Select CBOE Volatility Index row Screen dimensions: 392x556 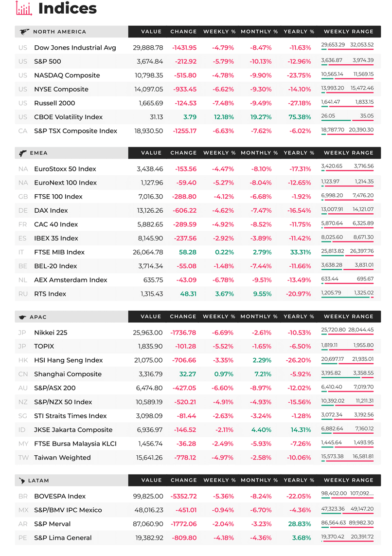click(197, 117)
